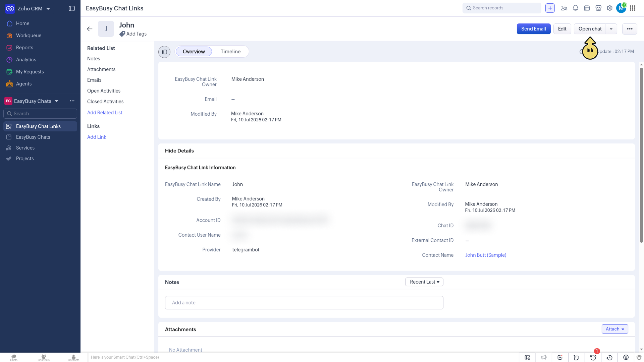Expand the EasyBusy Chats teamspace dropdown
The image size is (644, 362).
[57, 101]
